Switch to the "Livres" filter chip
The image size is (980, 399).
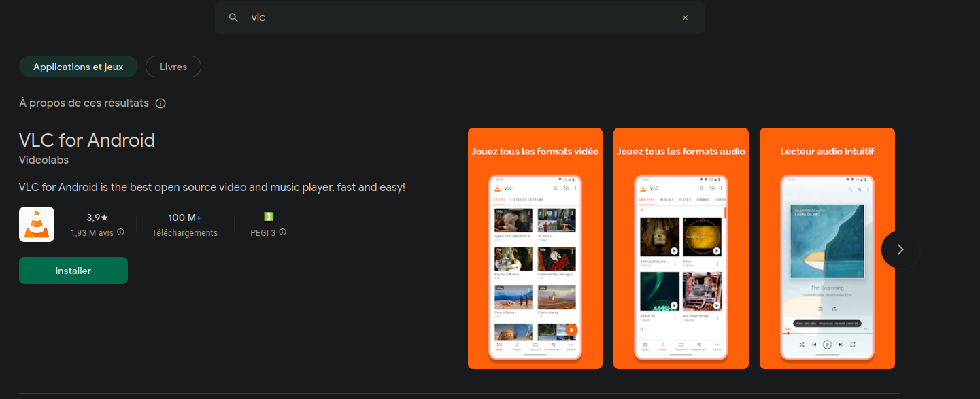coord(173,67)
